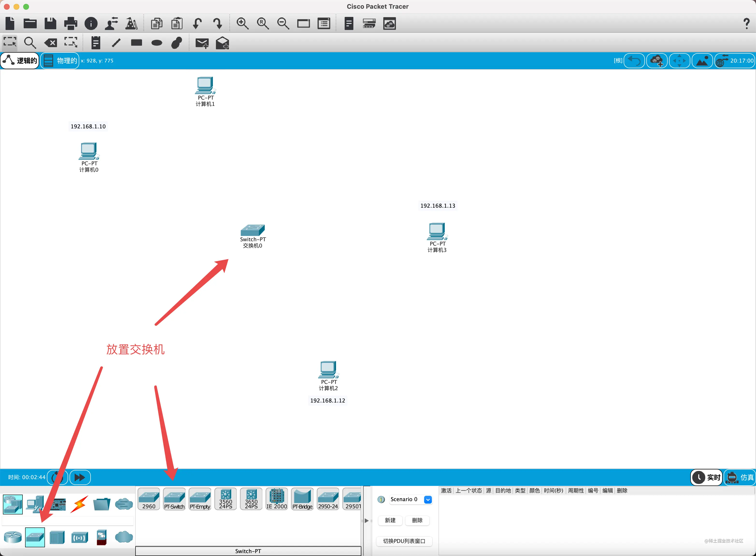
Task: Create a new file from toolbar
Action: point(10,23)
